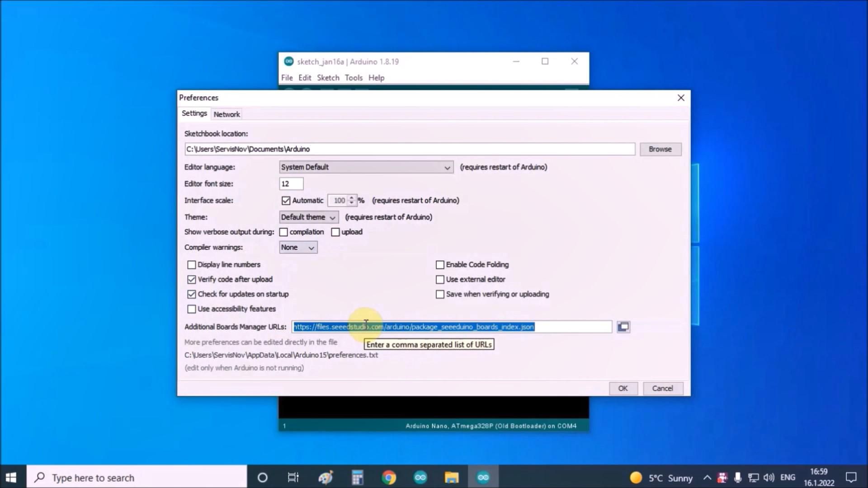Uncheck Verify code after upload
868x488 pixels.
tap(192, 280)
